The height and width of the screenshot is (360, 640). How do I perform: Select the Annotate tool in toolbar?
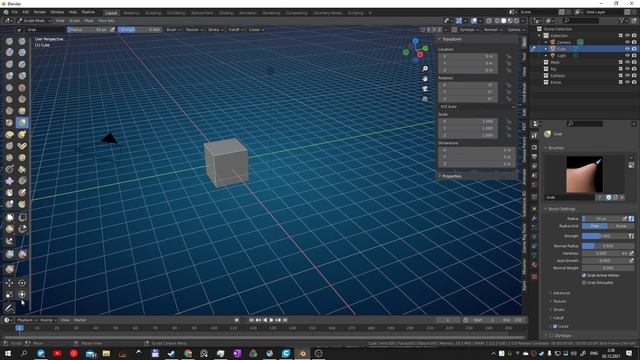click(x=9, y=308)
